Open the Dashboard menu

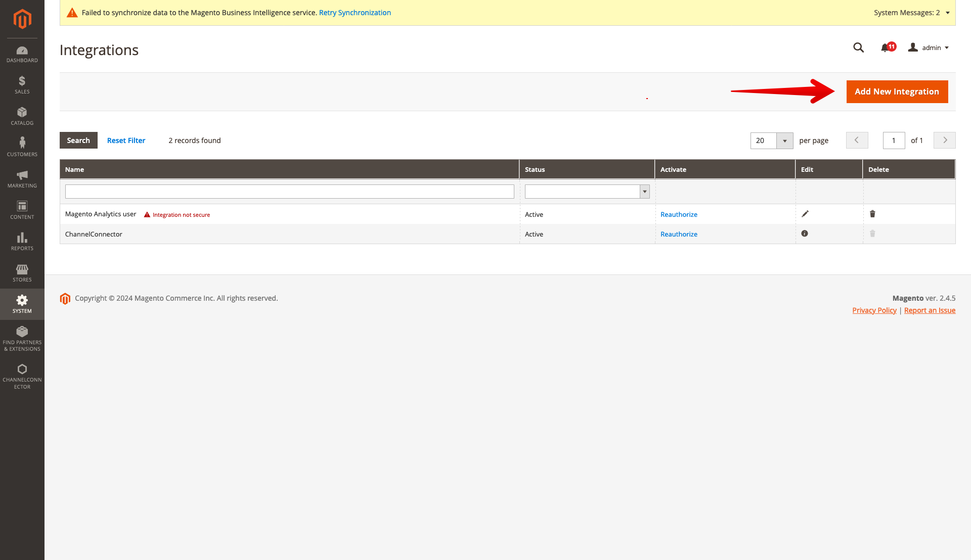click(22, 55)
